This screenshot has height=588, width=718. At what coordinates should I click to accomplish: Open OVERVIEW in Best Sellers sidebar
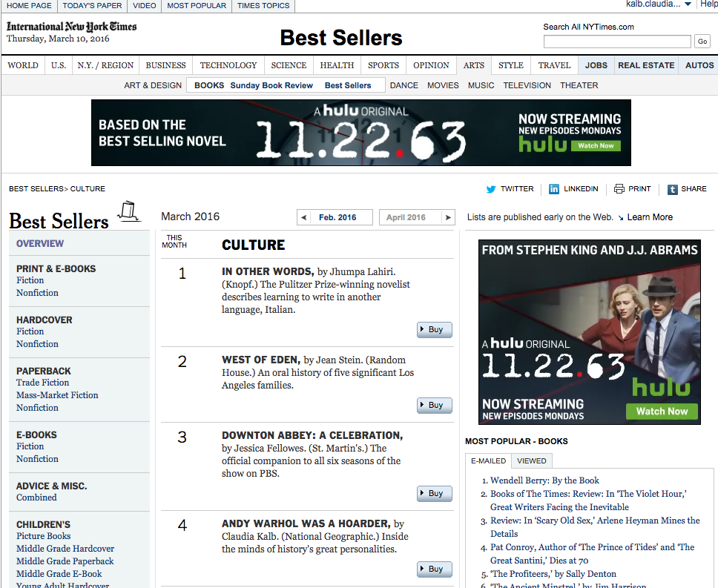pyautogui.click(x=40, y=244)
